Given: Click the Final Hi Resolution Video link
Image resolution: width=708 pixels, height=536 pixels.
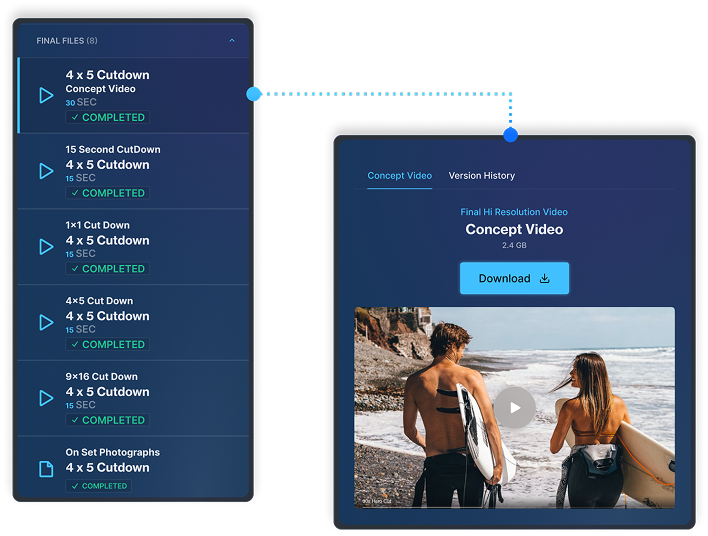Looking at the screenshot, I should 514,212.
